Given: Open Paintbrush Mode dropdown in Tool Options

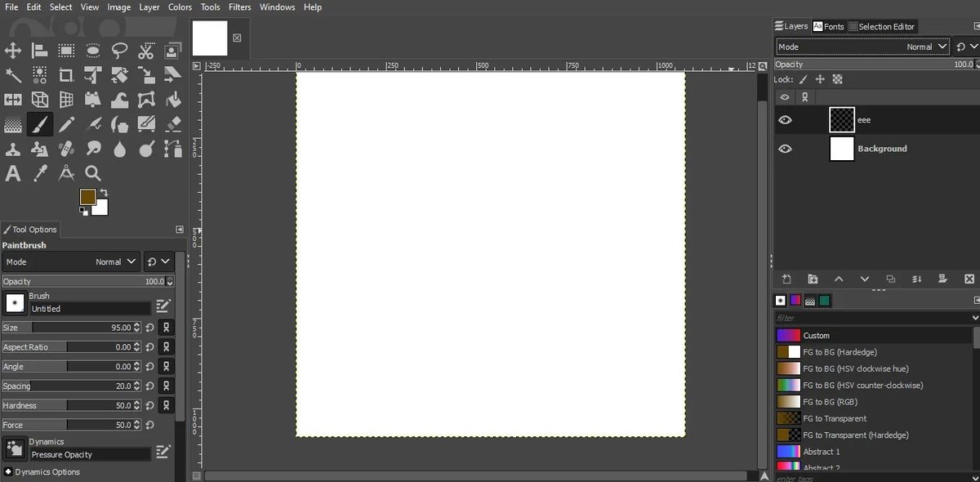Looking at the screenshot, I should [72, 261].
